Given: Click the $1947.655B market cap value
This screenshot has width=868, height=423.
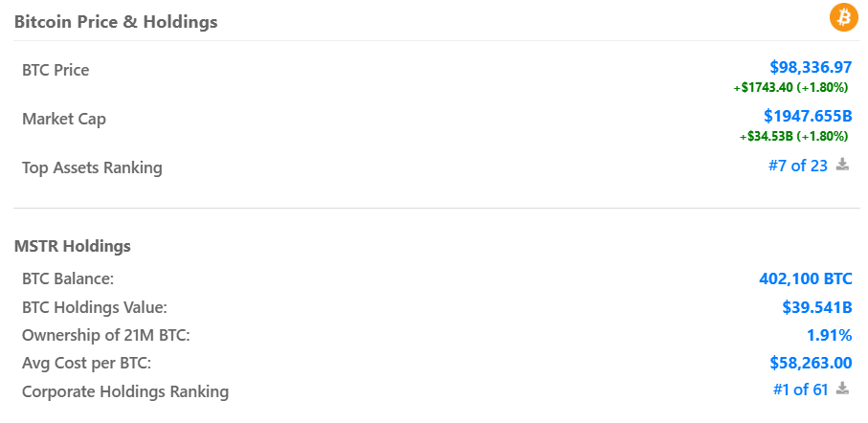Looking at the screenshot, I should click(809, 116).
